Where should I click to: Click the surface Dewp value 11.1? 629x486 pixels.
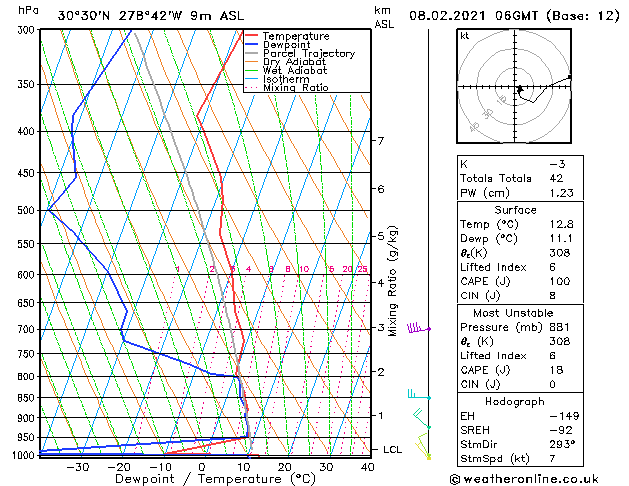click(561, 239)
